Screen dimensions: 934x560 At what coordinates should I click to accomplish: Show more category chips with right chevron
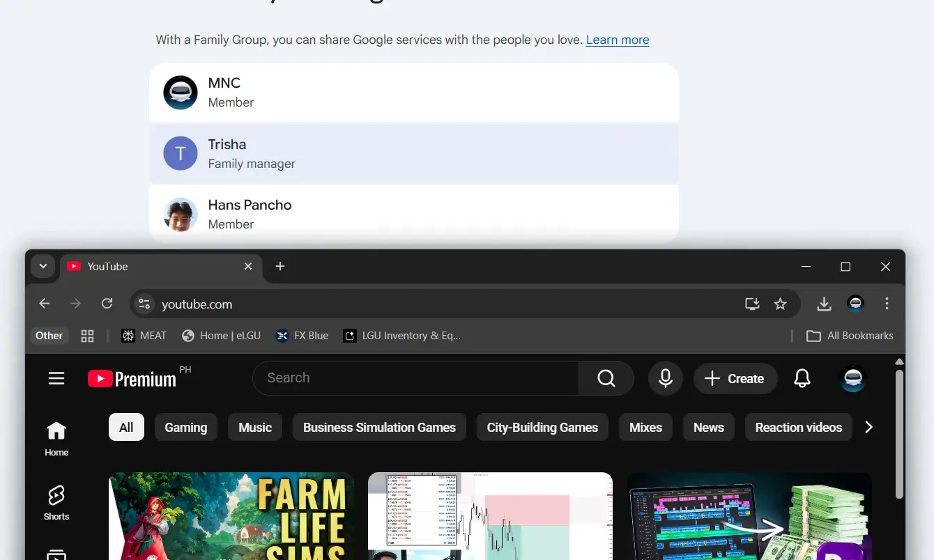coord(868,427)
